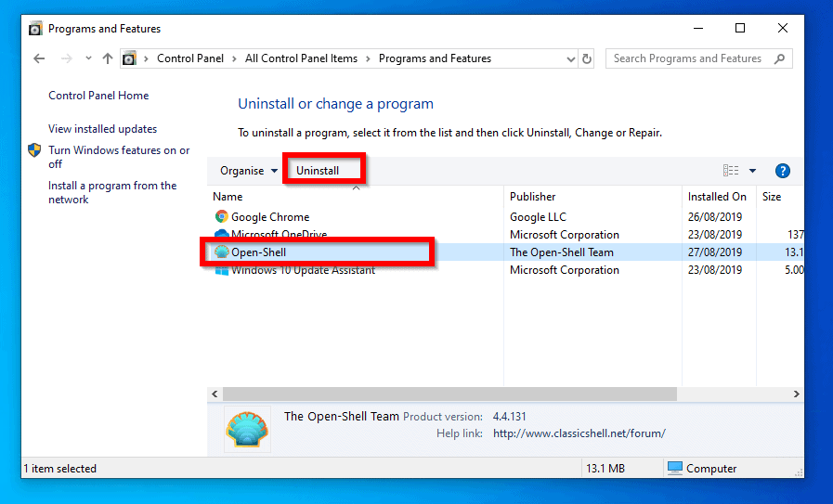Minimize the Programs and Features window

[698, 28]
